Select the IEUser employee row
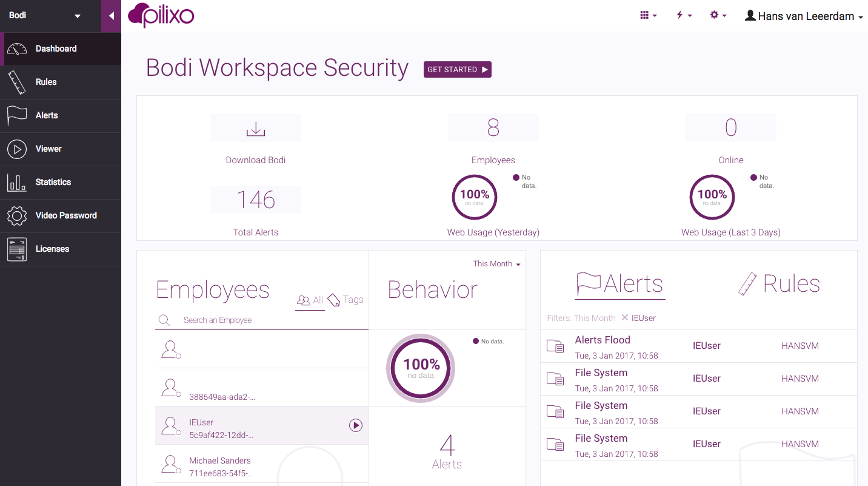 (x=262, y=425)
